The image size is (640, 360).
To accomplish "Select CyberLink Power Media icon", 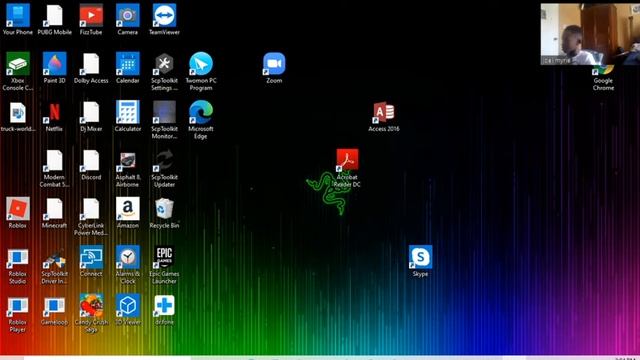I will (x=91, y=209).
